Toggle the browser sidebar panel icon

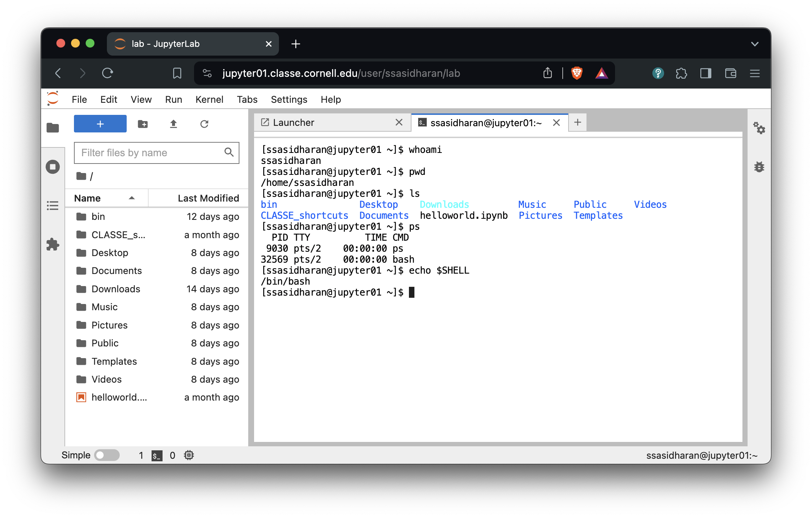point(705,74)
